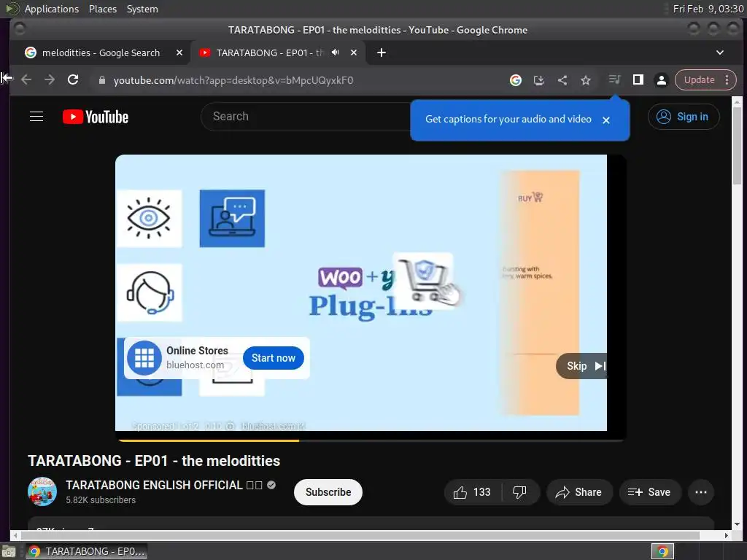Open the Places menu
The width and height of the screenshot is (747, 560).
click(103, 9)
